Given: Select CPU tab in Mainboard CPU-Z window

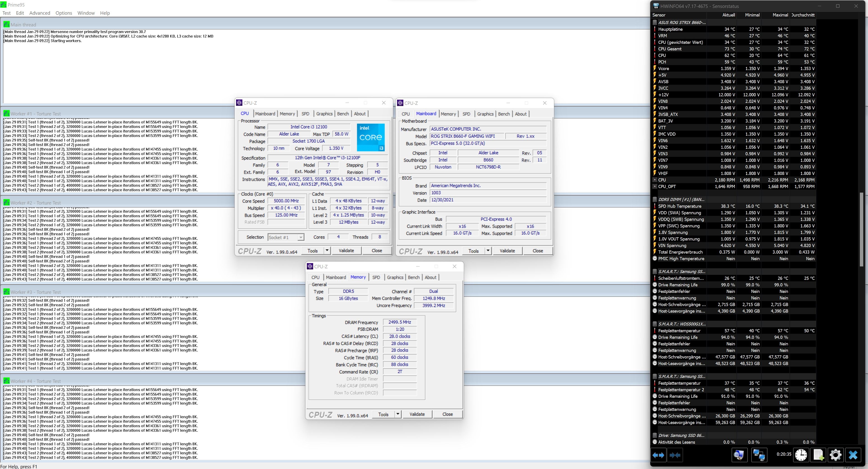Looking at the screenshot, I should [x=406, y=114].
